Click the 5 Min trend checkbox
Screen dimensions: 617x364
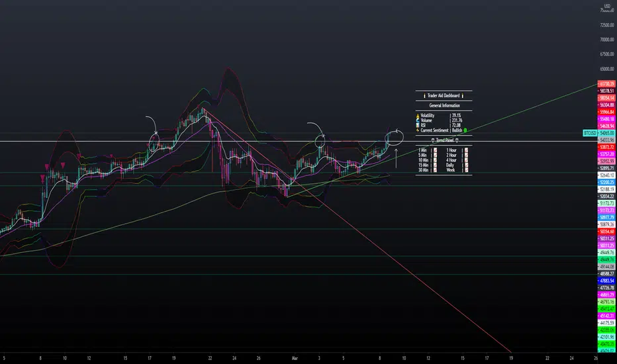435,155
